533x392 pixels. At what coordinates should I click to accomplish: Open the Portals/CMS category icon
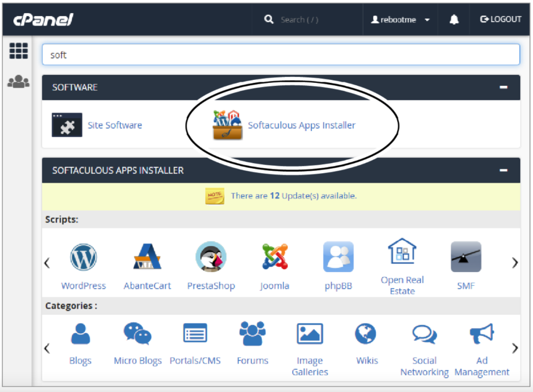pyautogui.click(x=195, y=333)
